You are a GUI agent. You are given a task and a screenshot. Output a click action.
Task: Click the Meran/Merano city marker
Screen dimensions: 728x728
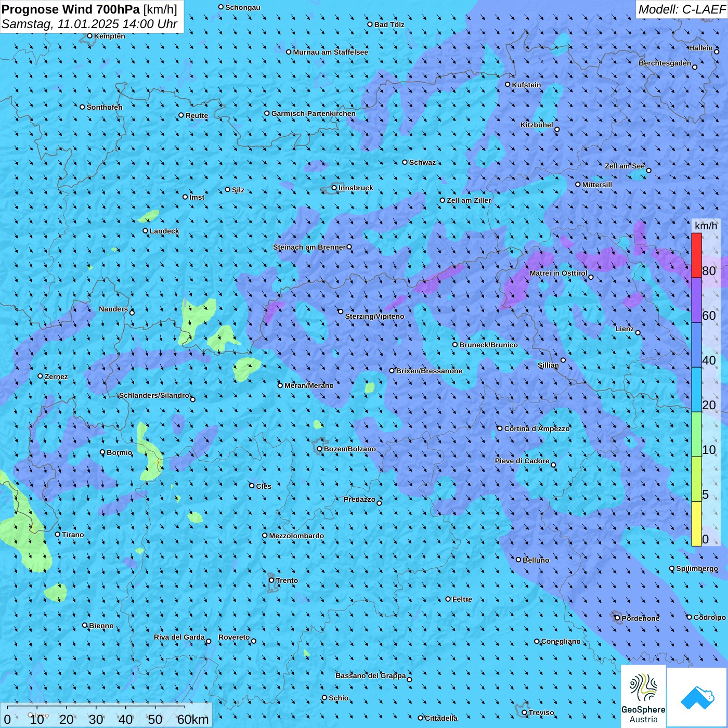pos(280,385)
